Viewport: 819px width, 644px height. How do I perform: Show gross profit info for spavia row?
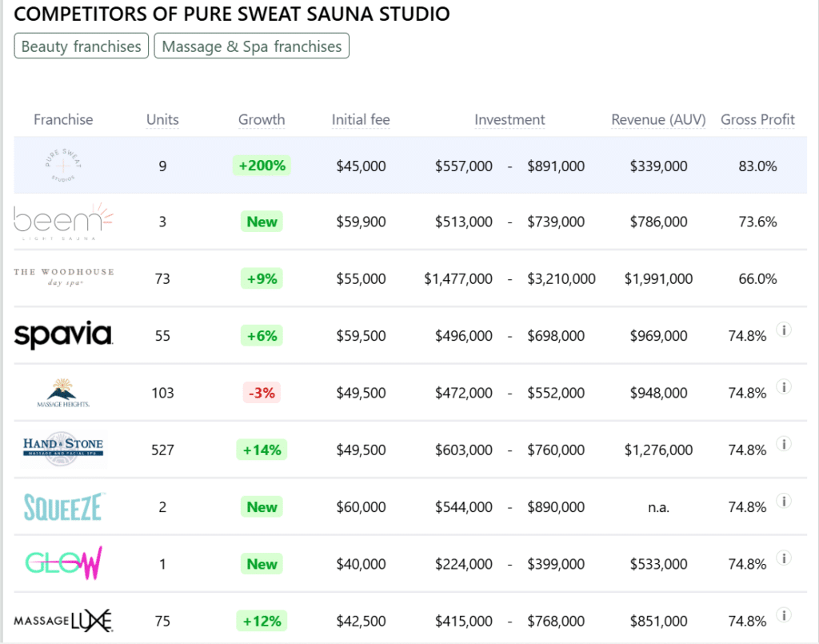[784, 330]
